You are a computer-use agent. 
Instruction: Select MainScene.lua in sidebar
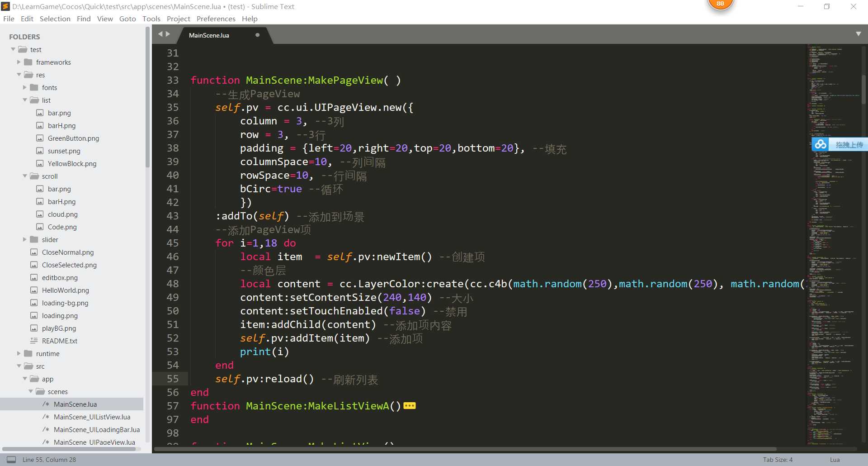point(75,404)
